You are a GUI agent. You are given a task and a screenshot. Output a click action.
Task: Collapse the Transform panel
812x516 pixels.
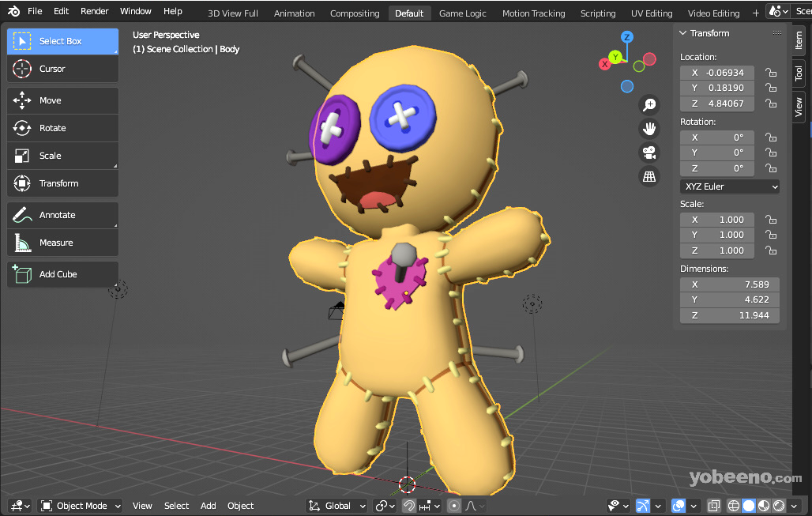coord(683,33)
